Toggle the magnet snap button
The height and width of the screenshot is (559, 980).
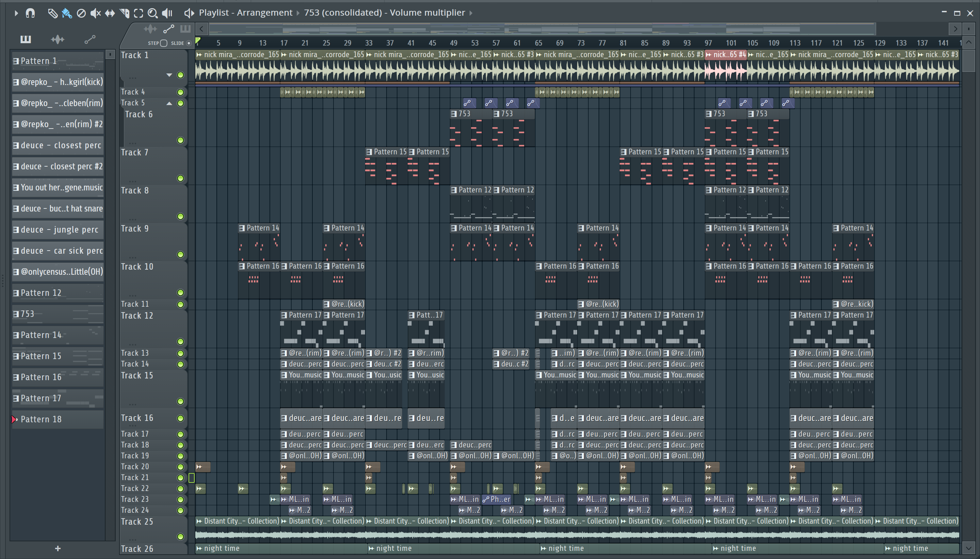click(x=30, y=13)
